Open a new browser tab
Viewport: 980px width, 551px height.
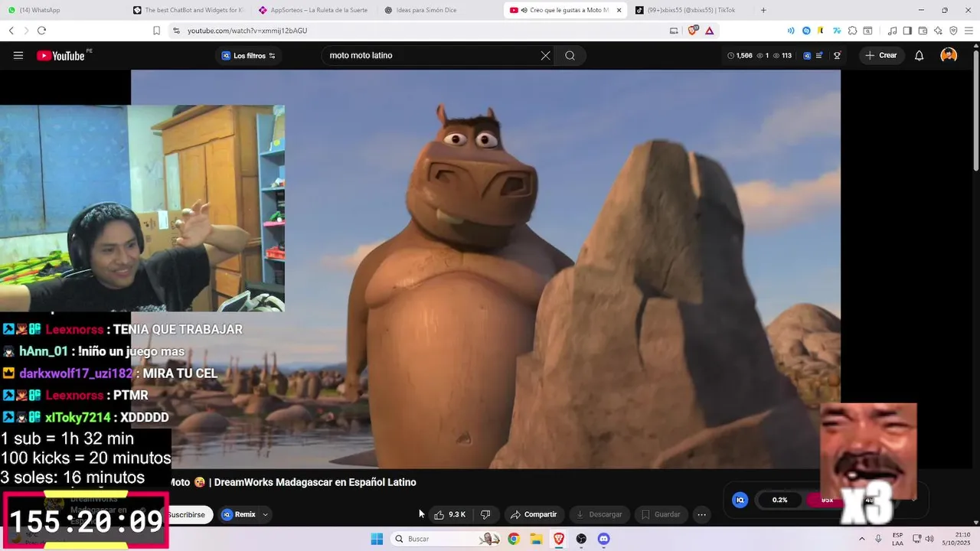pos(763,10)
